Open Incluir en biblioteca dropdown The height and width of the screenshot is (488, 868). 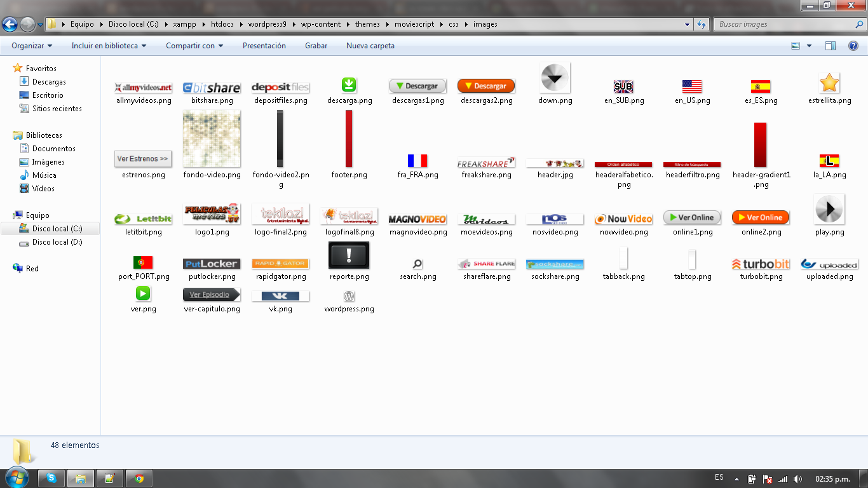tap(109, 46)
